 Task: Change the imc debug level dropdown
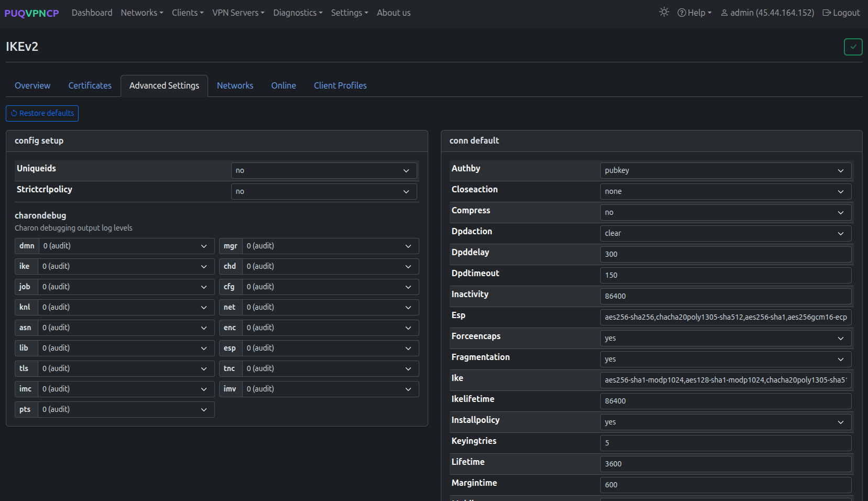point(126,389)
